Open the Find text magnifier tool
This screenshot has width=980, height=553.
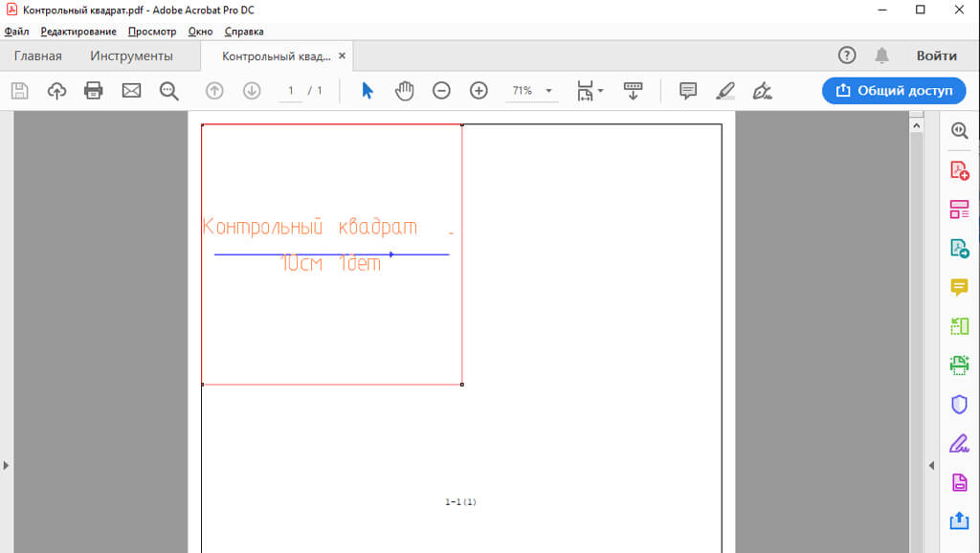coord(169,91)
